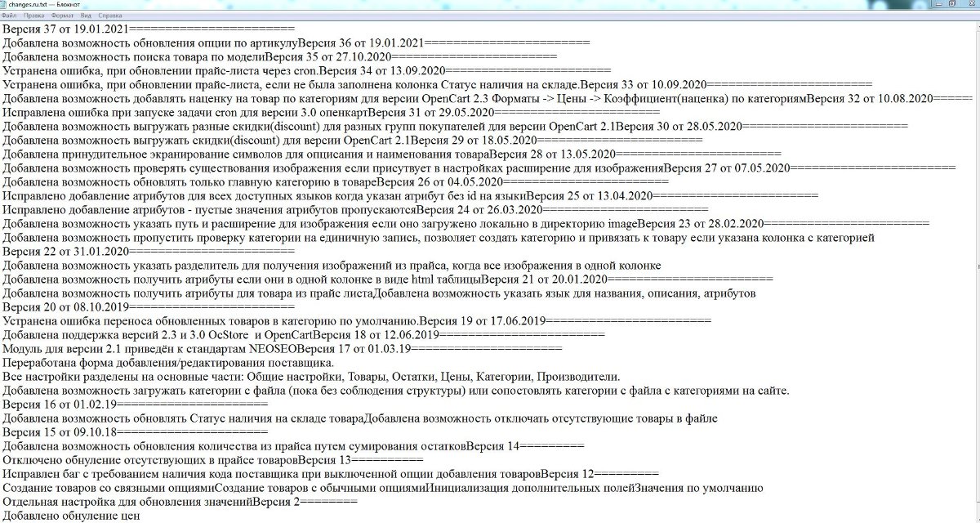
Task: Click the text 'Версия 24 от 26.03.2020'
Action: (x=481, y=209)
